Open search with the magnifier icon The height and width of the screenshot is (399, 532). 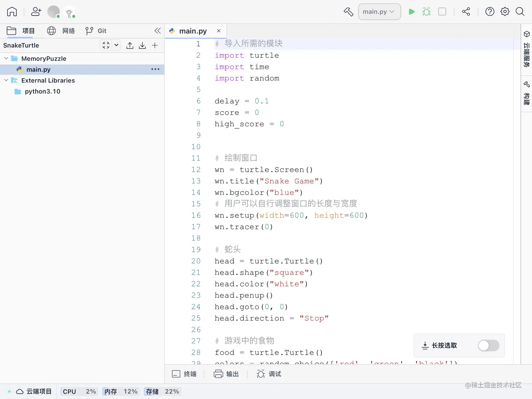(x=520, y=12)
